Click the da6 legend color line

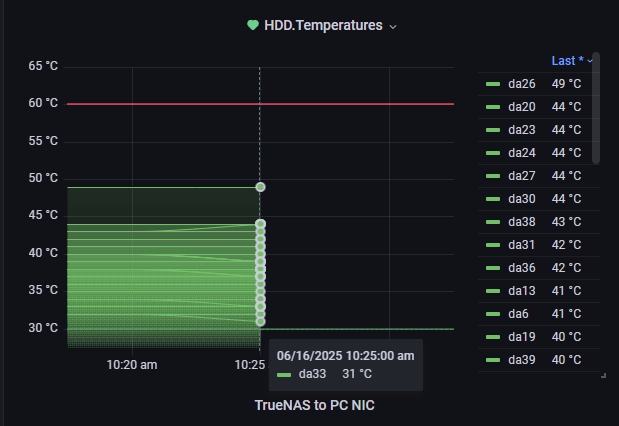point(493,314)
